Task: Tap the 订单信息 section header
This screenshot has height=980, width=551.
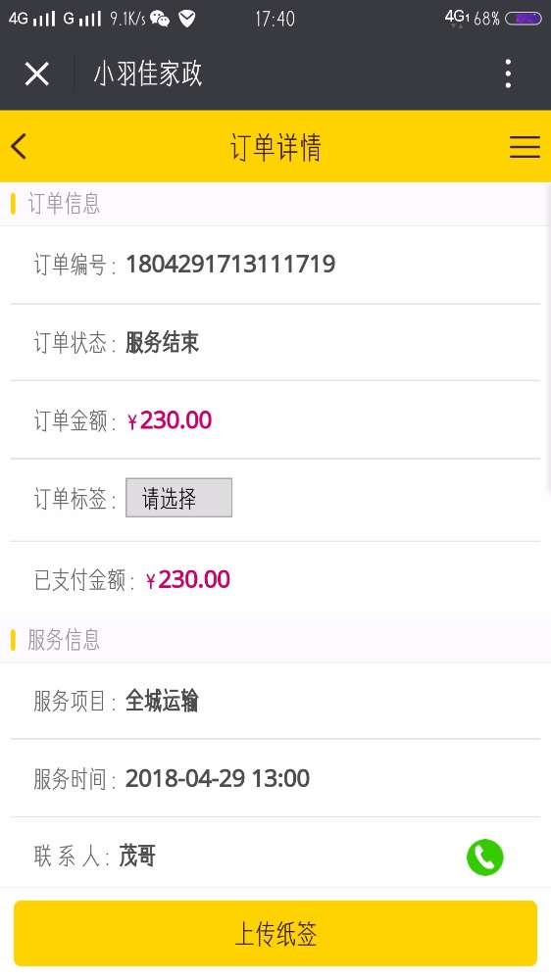Action: 64,204
